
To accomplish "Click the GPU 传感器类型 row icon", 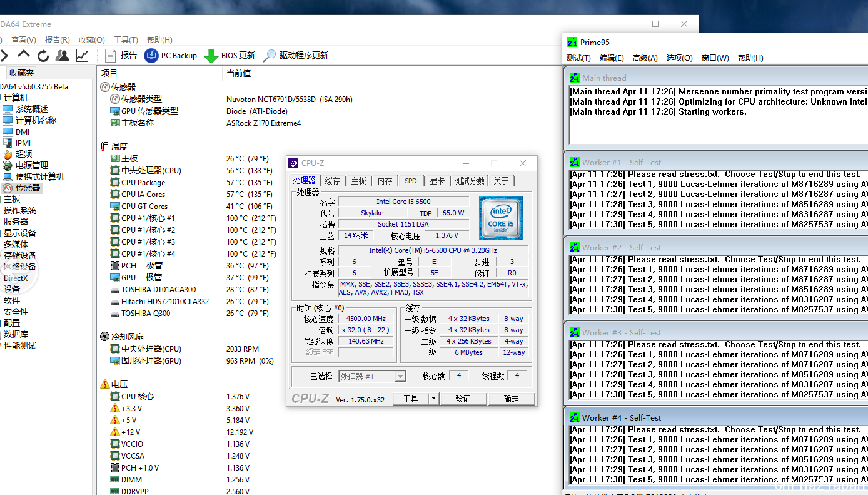I will [115, 111].
